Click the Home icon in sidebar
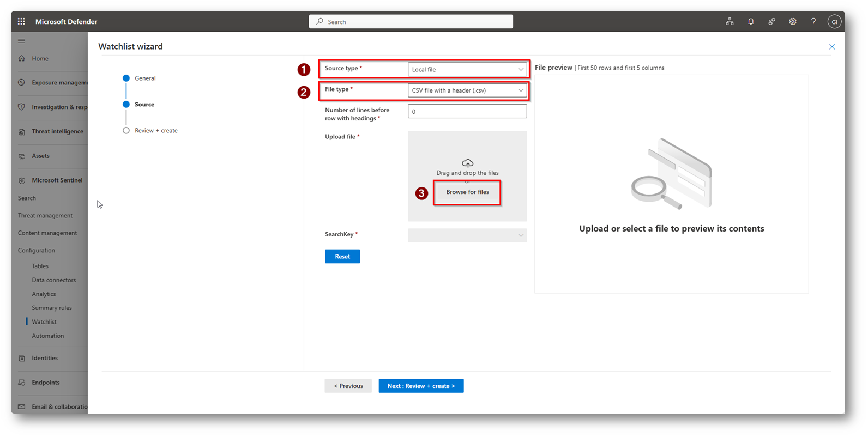The image size is (868, 437). pos(22,59)
